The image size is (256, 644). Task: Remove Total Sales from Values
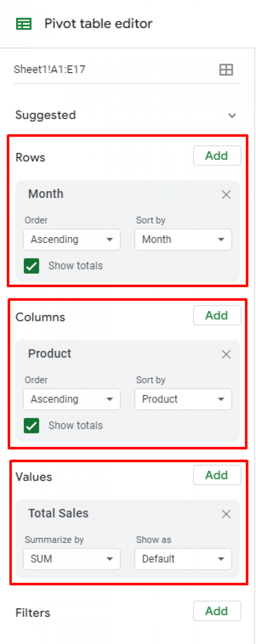tap(226, 514)
